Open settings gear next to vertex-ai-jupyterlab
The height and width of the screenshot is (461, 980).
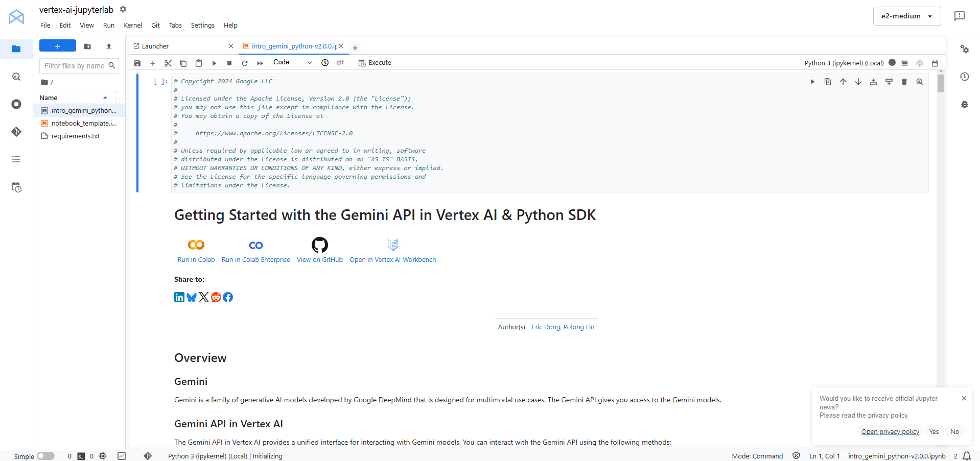pyautogui.click(x=123, y=9)
